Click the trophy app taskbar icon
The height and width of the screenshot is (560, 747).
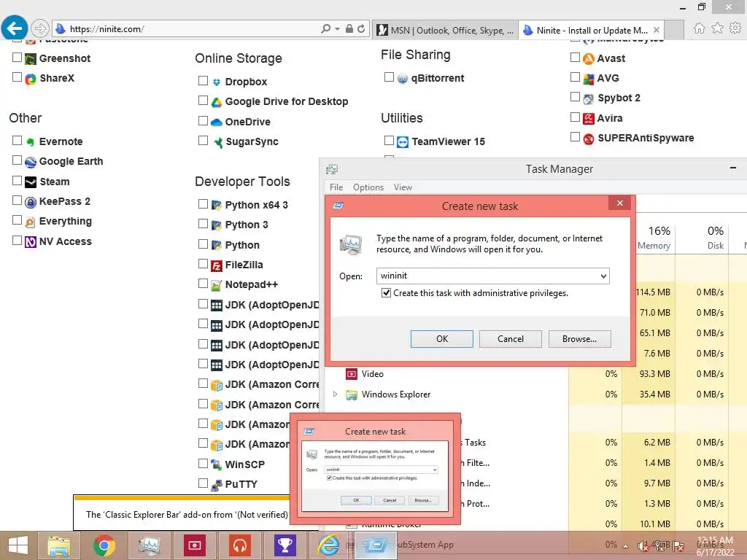coord(285,545)
